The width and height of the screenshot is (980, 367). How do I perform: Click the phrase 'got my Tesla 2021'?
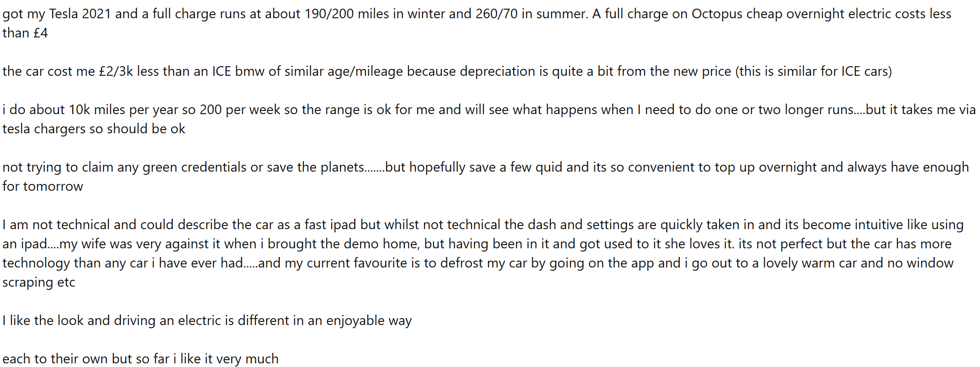point(57,14)
